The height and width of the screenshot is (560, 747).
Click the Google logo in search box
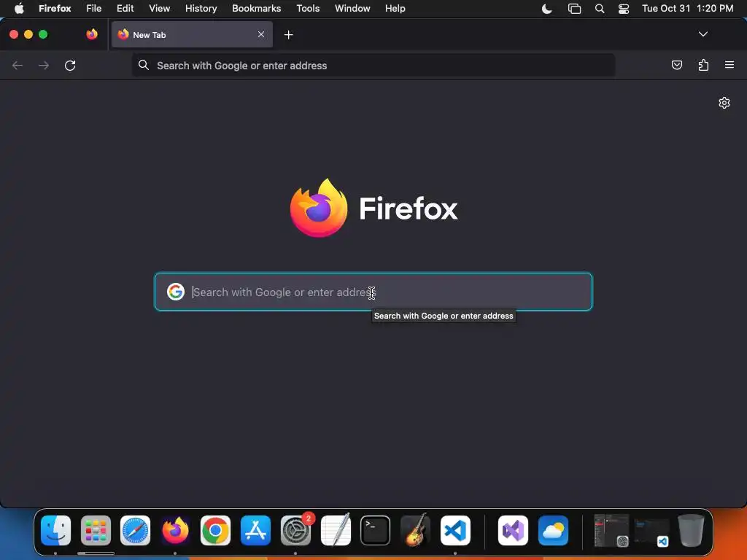click(x=176, y=292)
